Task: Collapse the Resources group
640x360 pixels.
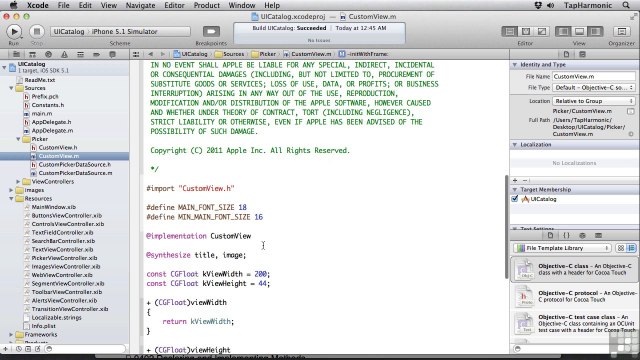Action: (x=11, y=199)
